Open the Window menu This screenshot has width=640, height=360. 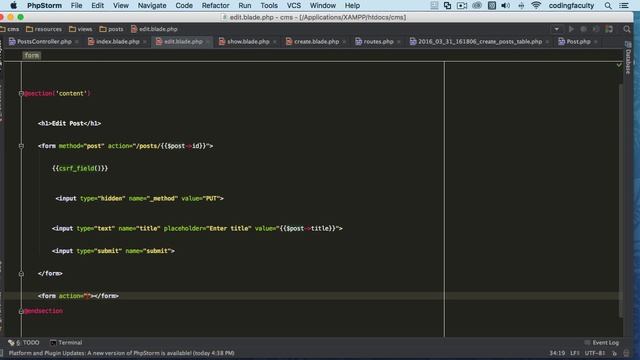pyautogui.click(x=322, y=5)
